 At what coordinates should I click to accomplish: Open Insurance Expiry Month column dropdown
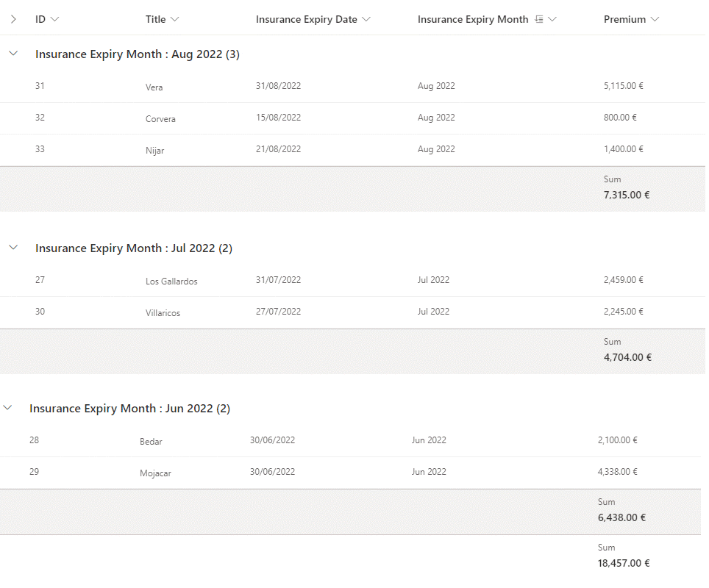[552, 20]
